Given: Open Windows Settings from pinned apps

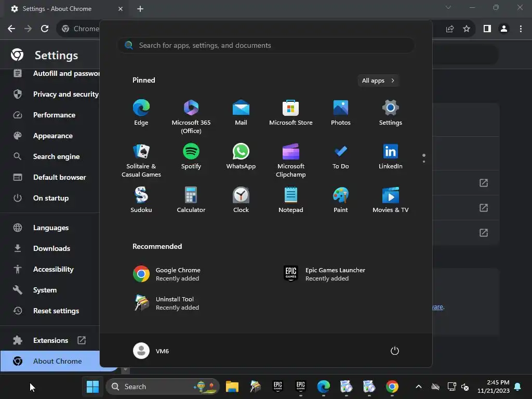Looking at the screenshot, I should click(391, 112).
